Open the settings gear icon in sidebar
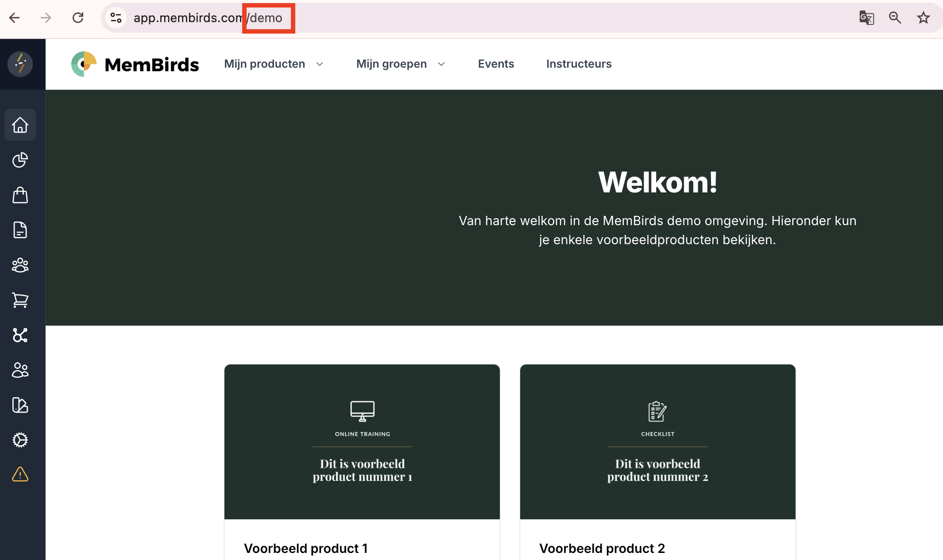This screenshot has width=943, height=560. point(20,440)
